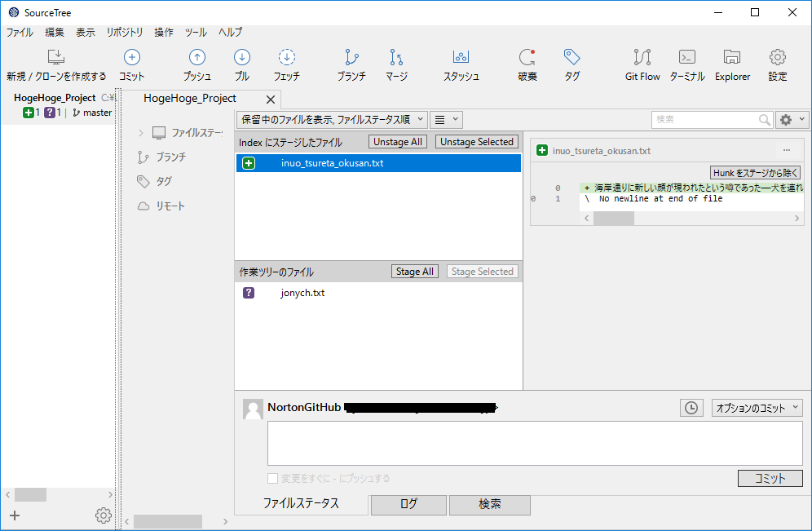
Task: Open the list view mode dropdown
Action: (447, 120)
